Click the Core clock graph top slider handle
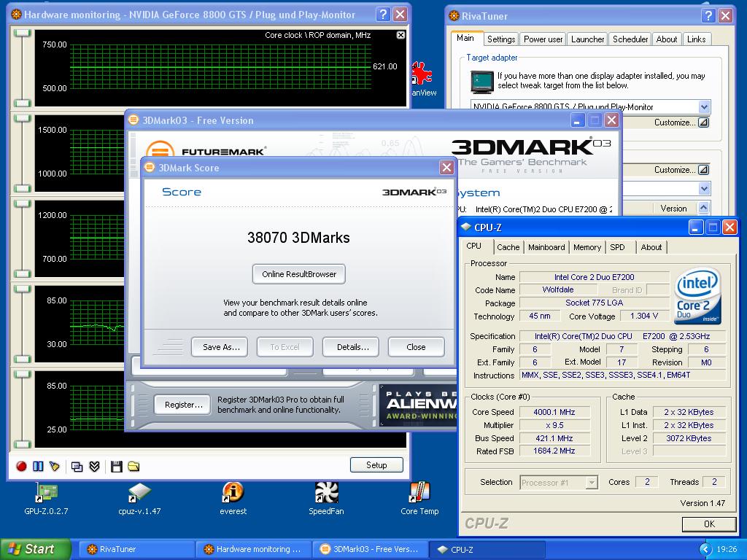The width and height of the screenshot is (747, 560). tap(22, 33)
